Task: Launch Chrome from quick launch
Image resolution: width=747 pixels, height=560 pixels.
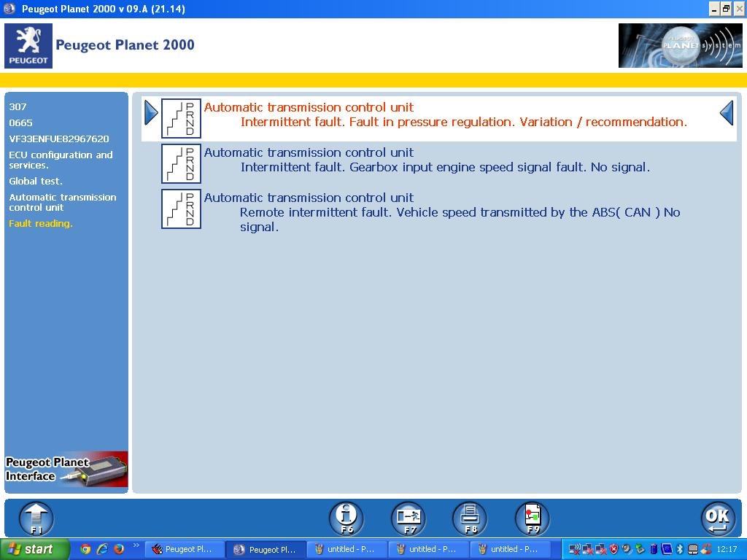Action: point(85,549)
